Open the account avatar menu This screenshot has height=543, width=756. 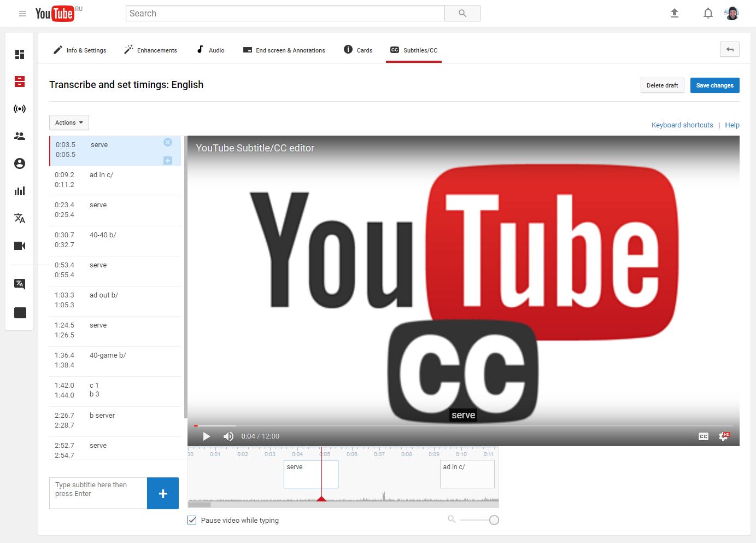coord(732,14)
